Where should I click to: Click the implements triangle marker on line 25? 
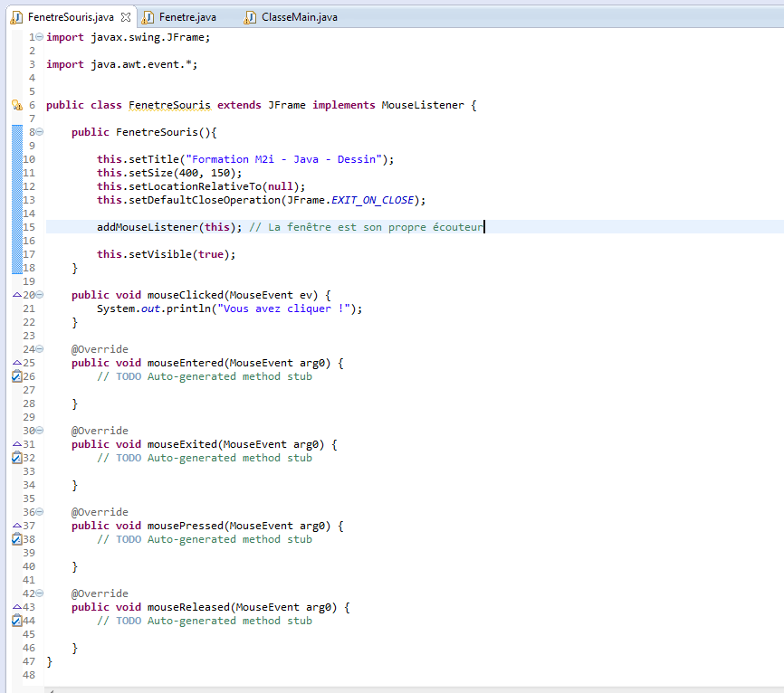pos(16,363)
